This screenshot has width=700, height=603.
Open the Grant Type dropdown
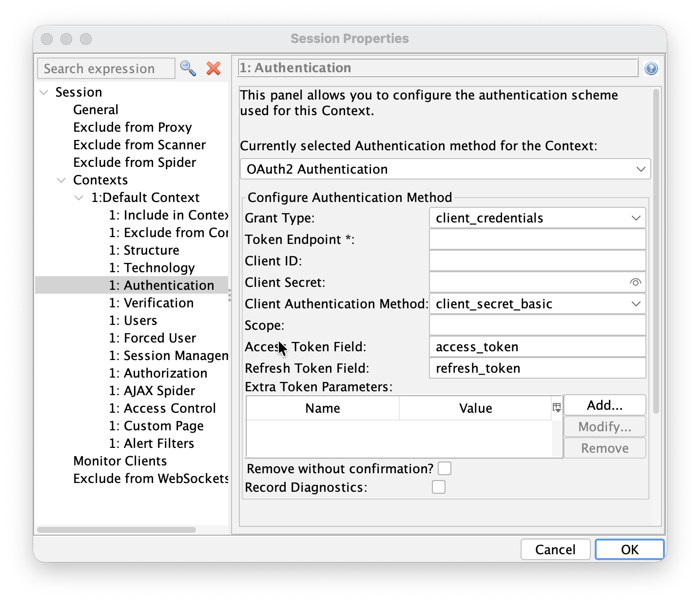coord(538,218)
